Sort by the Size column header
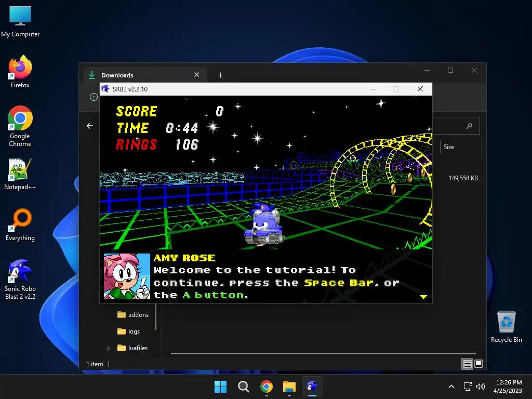532x399 pixels. tap(461, 147)
